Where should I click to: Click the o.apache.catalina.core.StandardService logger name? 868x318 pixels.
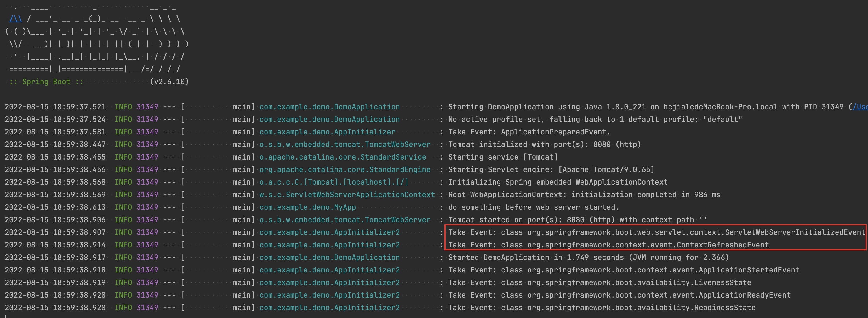[343, 157]
